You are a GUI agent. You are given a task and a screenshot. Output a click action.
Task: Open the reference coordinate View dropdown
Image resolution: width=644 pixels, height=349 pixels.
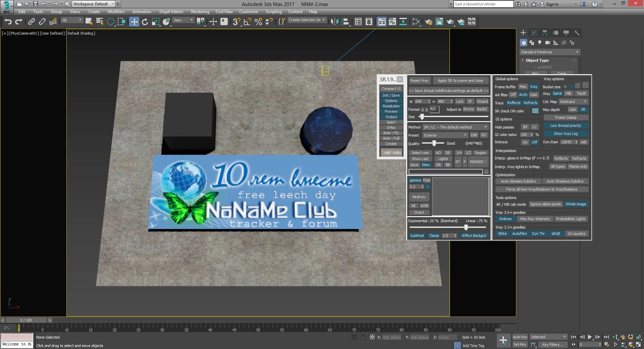(183, 20)
